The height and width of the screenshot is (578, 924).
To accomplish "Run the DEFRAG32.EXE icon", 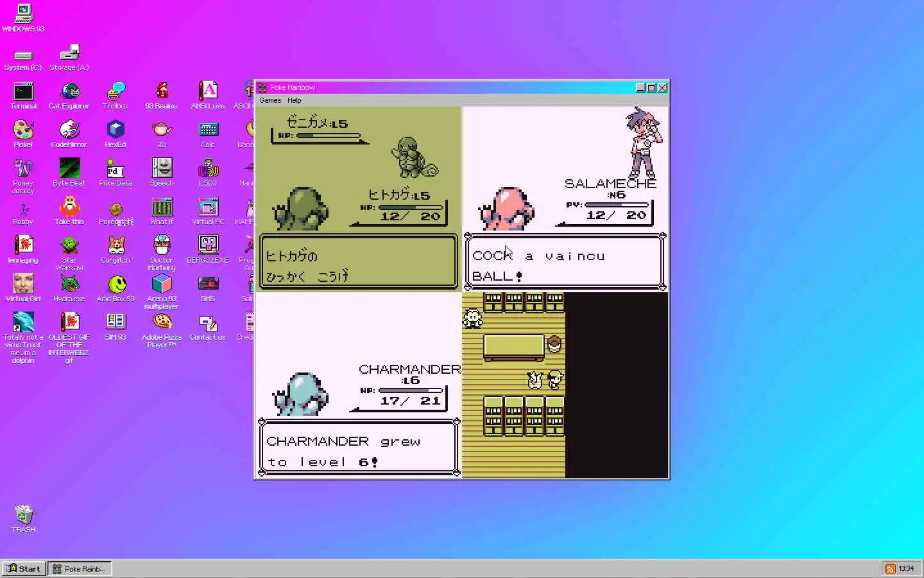I will click(208, 250).
